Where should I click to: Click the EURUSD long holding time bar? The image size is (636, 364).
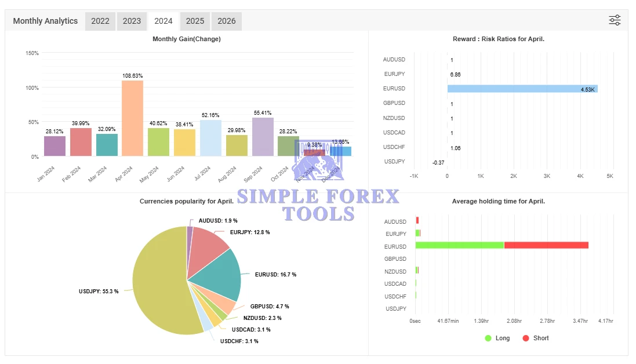coord(459,246)
